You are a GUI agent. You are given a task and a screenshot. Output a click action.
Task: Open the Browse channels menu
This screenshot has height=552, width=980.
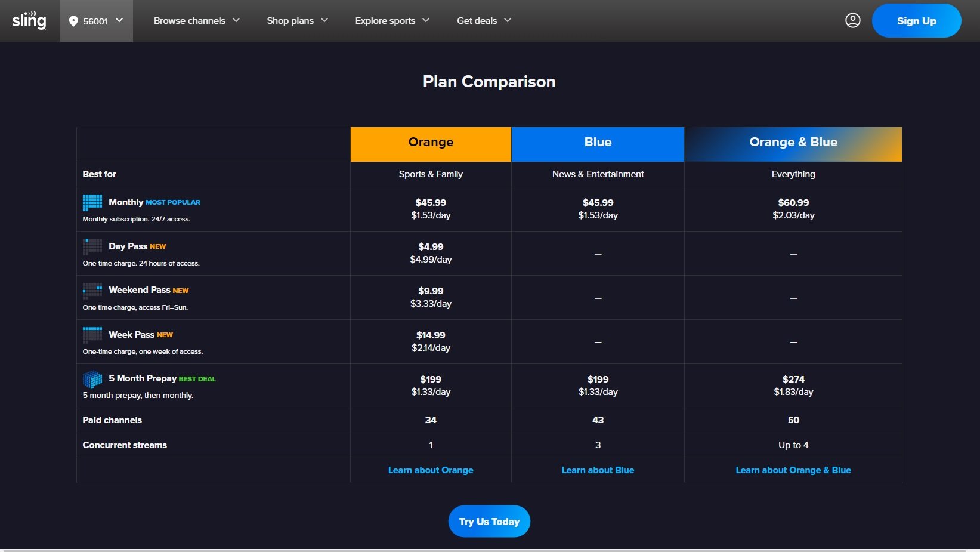pyautogui.click(x=197, y=21)
